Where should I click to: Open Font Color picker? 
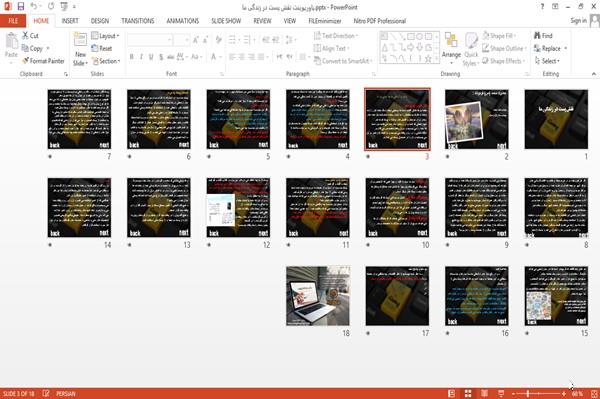(216, 57)
